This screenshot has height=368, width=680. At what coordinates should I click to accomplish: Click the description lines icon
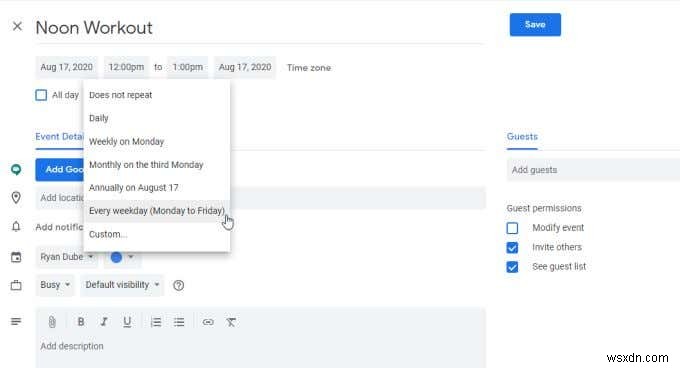[x=16, y=322]
